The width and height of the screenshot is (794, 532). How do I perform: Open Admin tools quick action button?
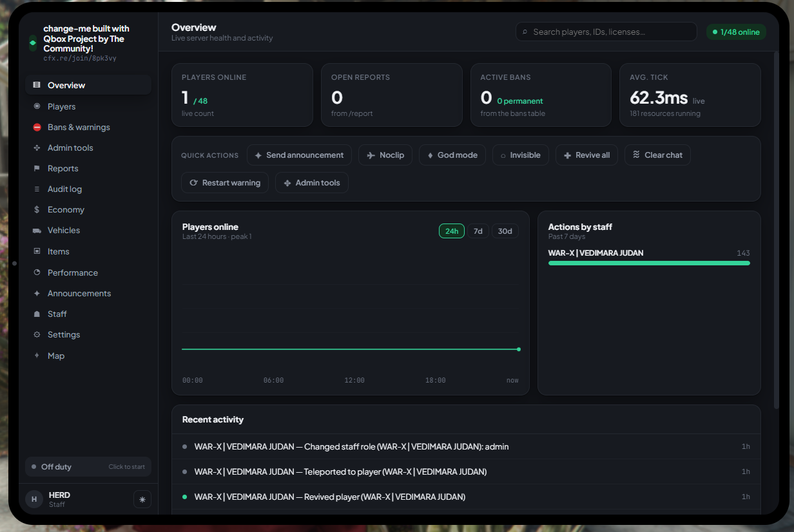[312, 183]
